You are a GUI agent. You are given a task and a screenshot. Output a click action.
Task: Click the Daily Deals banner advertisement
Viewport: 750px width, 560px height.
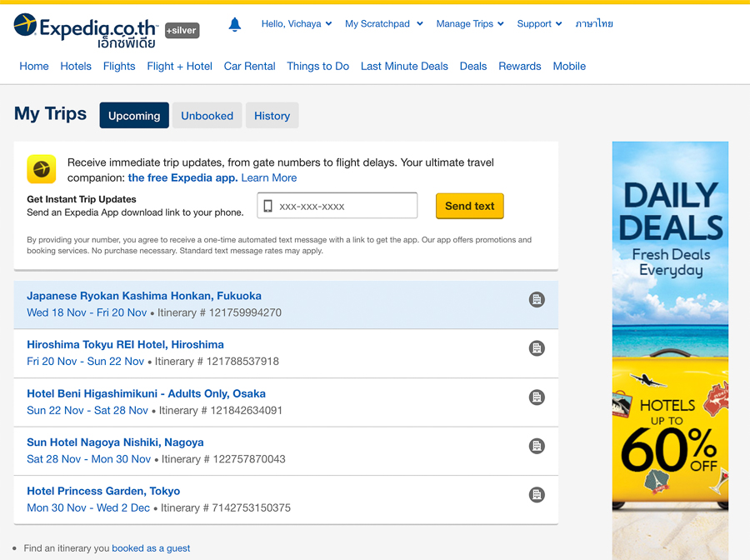670,351
